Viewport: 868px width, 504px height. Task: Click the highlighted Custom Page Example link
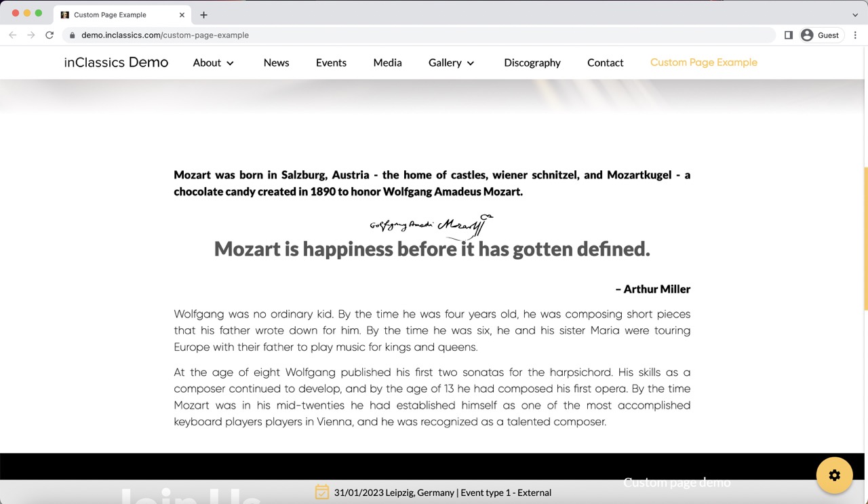704,62
